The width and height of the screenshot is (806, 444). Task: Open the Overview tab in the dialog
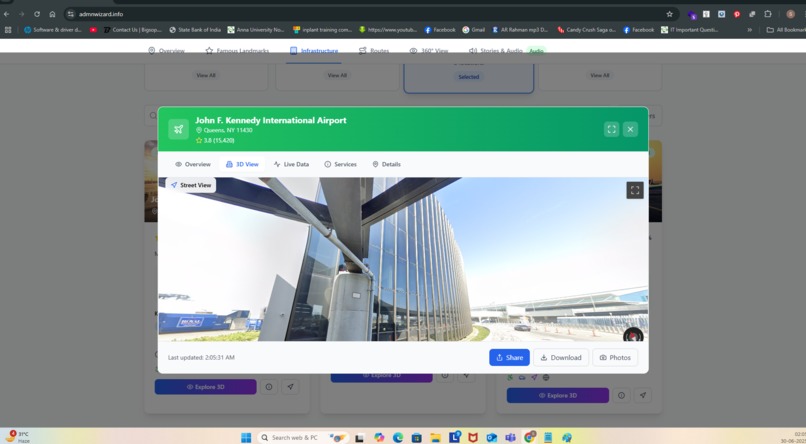point(193,164)
